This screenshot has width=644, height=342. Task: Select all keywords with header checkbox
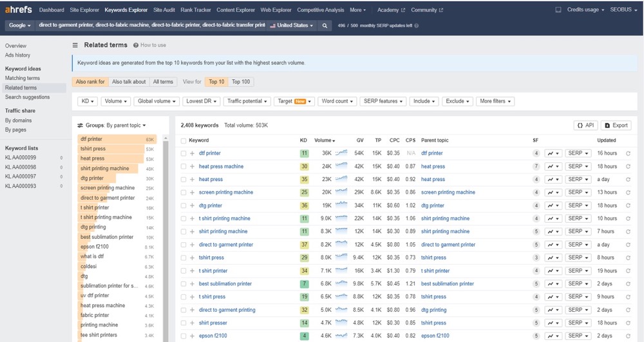184,141
